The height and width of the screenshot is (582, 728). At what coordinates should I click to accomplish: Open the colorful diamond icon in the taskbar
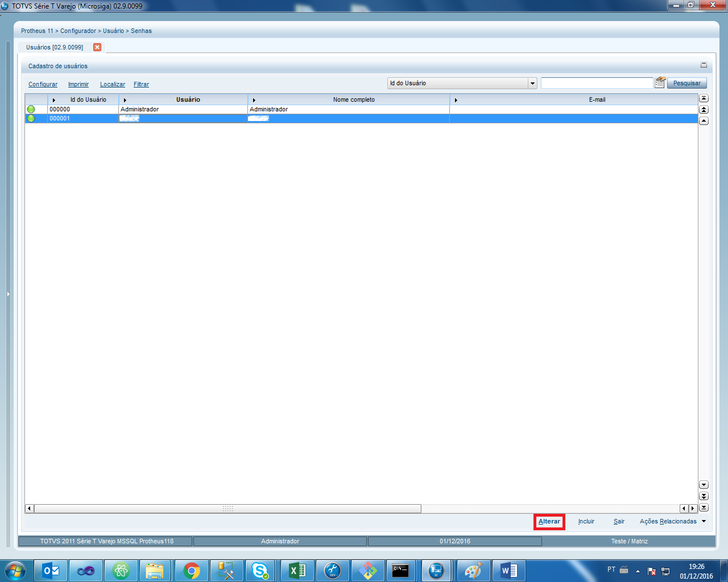368,571
